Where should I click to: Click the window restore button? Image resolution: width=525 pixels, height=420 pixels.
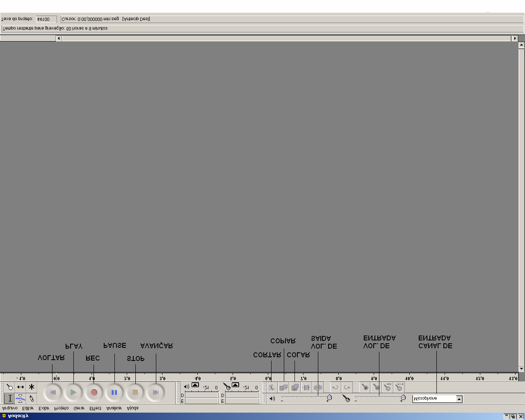513,416
